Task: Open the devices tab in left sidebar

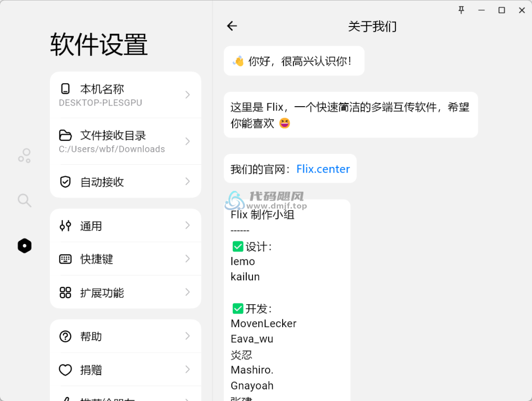Action: click(x=24, y=156)
